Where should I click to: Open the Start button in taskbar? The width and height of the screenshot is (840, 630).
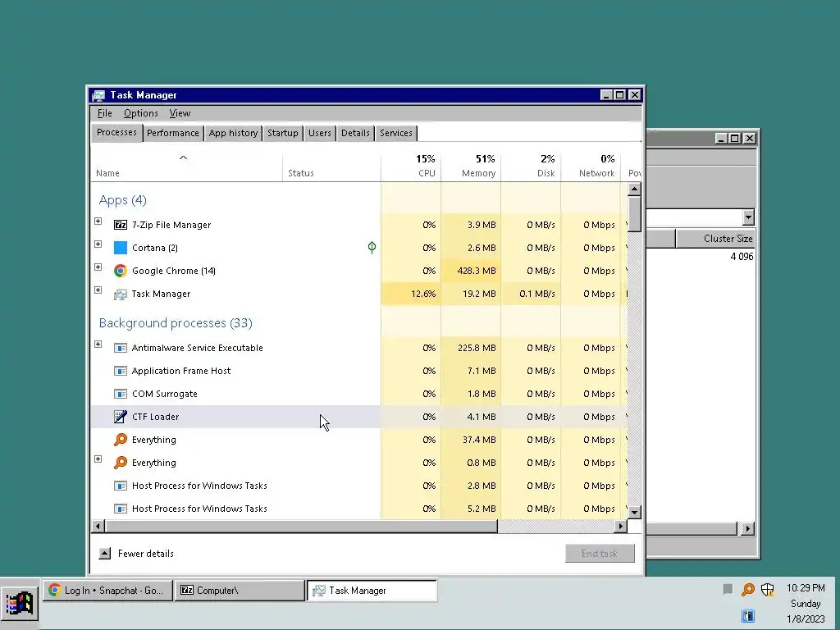click(x=20, y=604)
